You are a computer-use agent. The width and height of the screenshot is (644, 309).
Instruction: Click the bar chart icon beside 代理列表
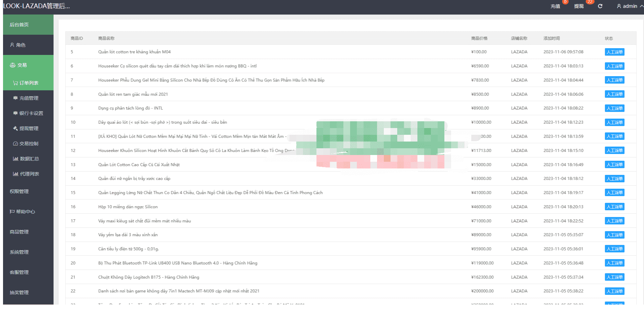[x=15, y=174]
